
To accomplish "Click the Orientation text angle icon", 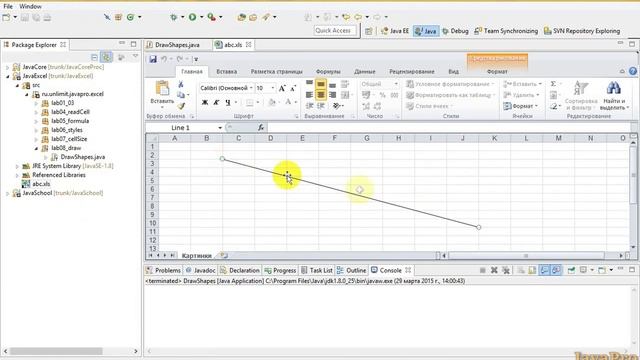I will [336, 106].
